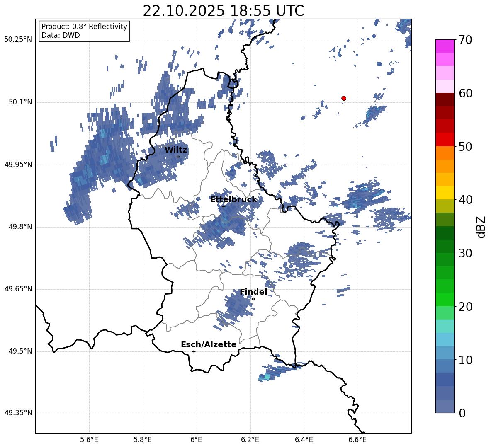Click the 49.8°N latitude label
This screenshot has width=491, height=448.
[x=20, y=227]
